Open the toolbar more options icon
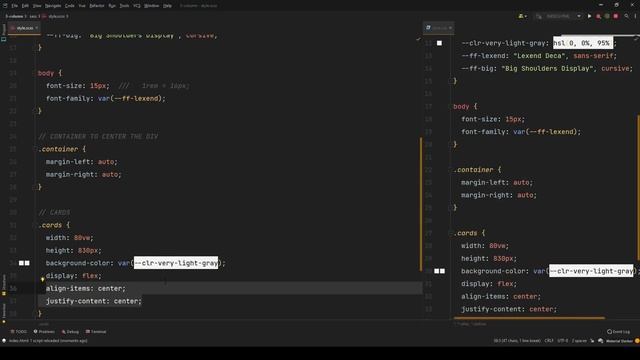This screenshot has width=640, height=360. [636, 16]
